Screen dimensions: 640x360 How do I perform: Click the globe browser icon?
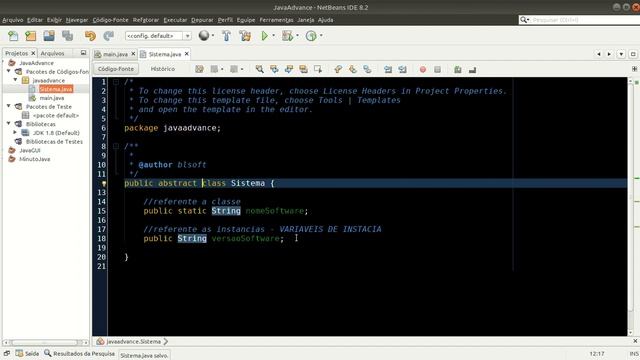click(x=204, y=36)
